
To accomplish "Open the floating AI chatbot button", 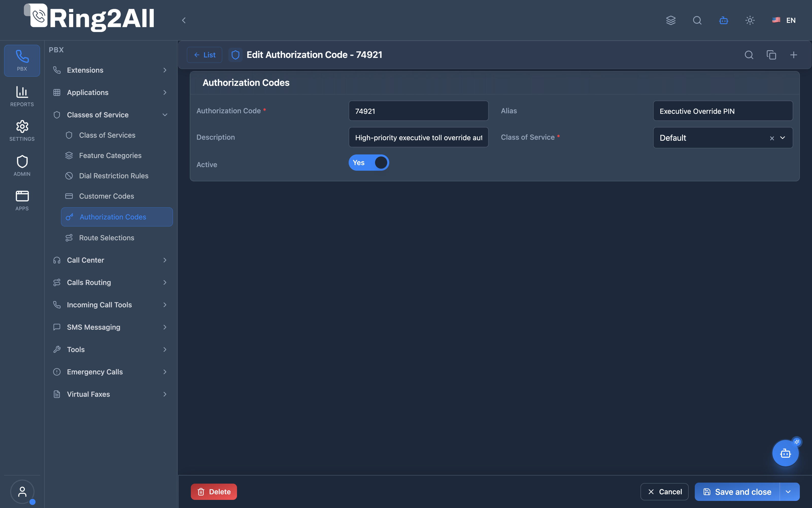I will tap(786, 453).
